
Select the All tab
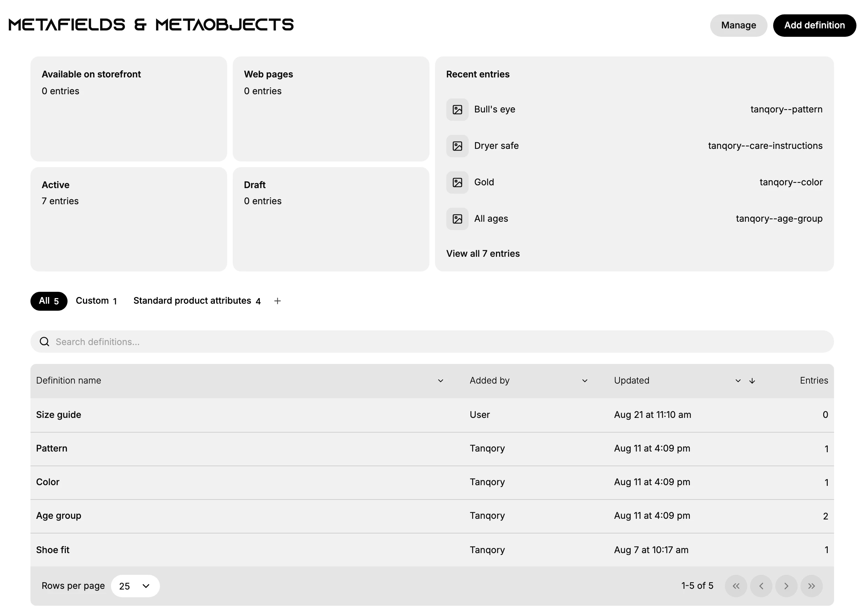(x=49, y=301)
